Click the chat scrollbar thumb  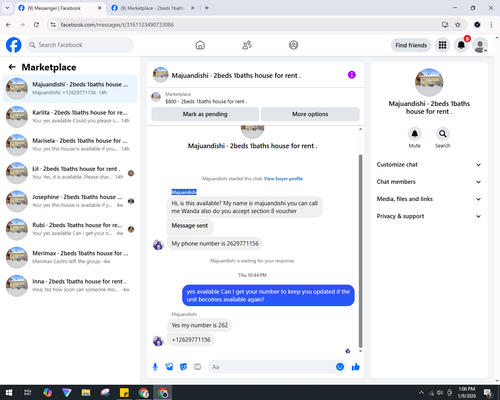[360, 251]
